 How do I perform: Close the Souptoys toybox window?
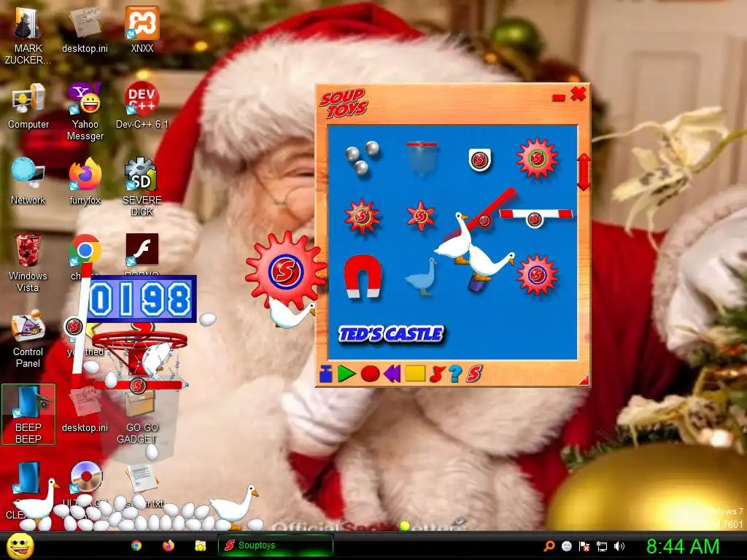tap(578, 94)
